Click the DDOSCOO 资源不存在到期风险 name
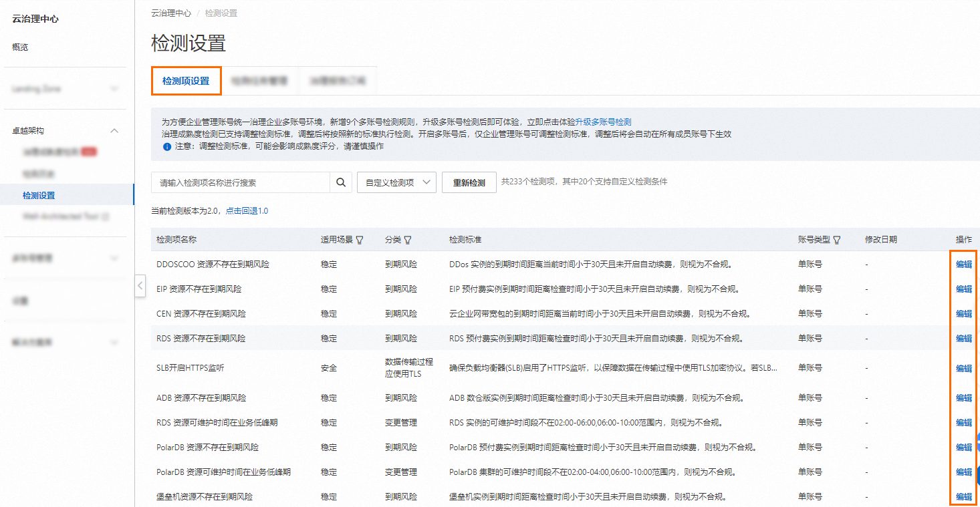This screenshot has width=980, height=507. pos(213,265)
